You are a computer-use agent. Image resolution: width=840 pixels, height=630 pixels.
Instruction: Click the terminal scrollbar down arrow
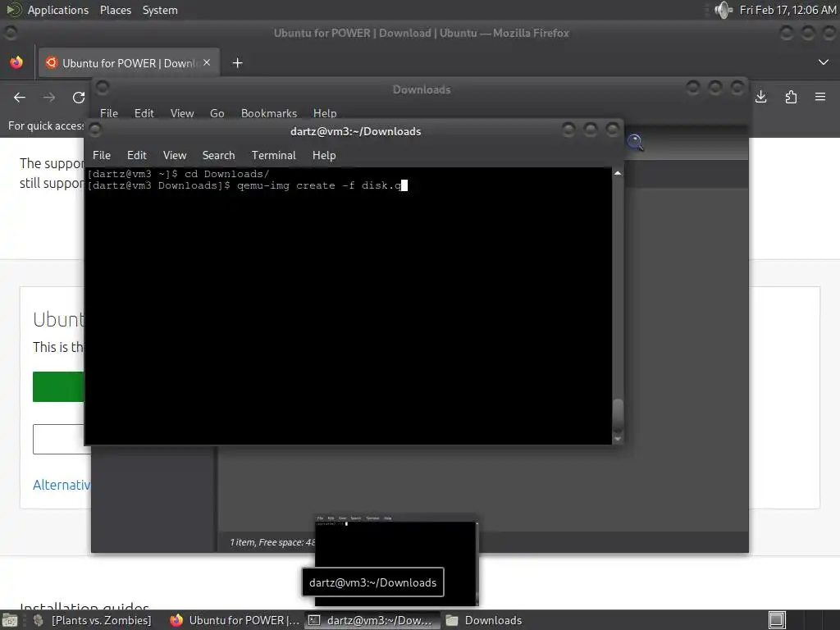618,439
